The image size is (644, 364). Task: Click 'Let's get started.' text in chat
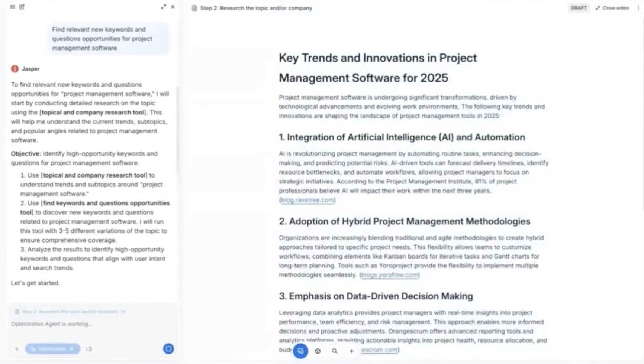(35, 283)
